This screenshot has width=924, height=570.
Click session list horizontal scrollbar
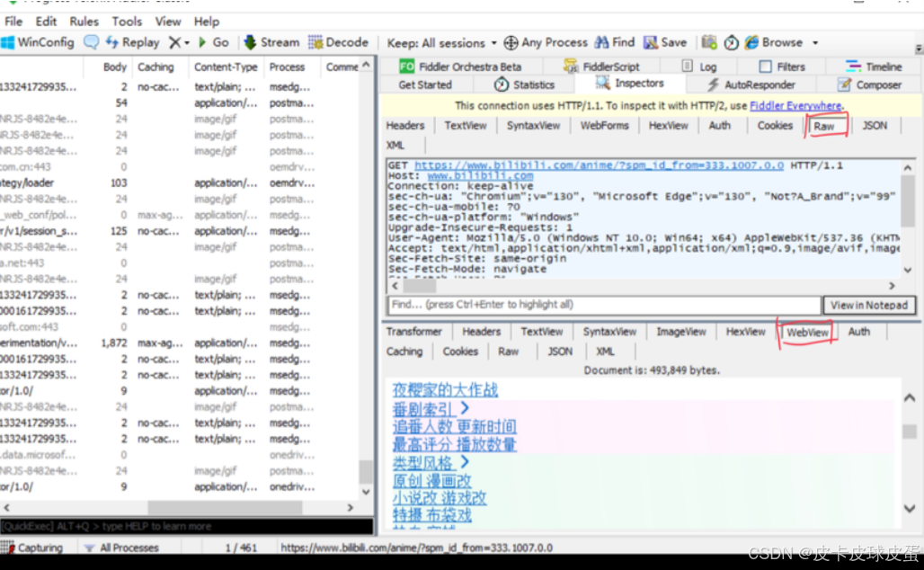click(x=225, y=507)
